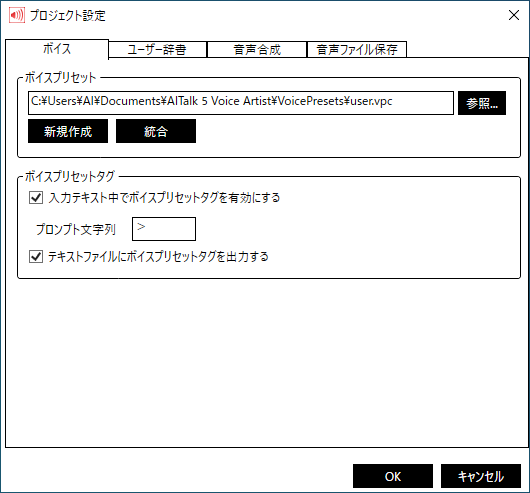Screen dimensions: 530x493
Task: Click the プロンプト文字列 input field
Action: point(164,229)
